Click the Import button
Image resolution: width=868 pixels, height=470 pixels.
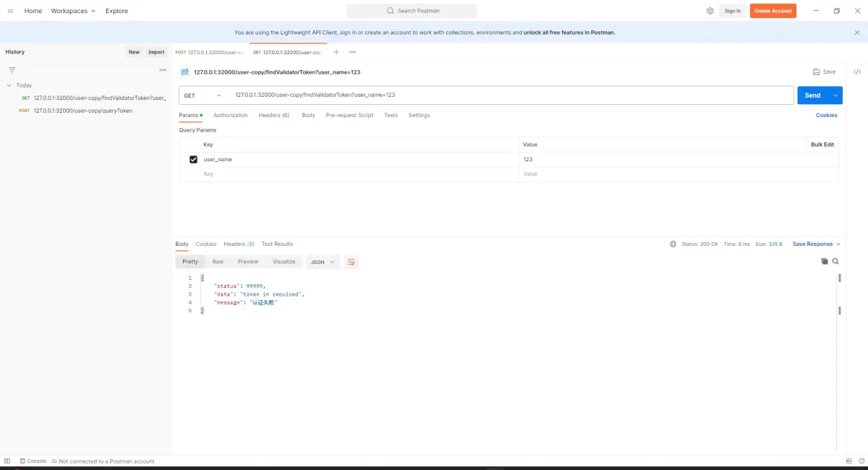pos(156,52)
